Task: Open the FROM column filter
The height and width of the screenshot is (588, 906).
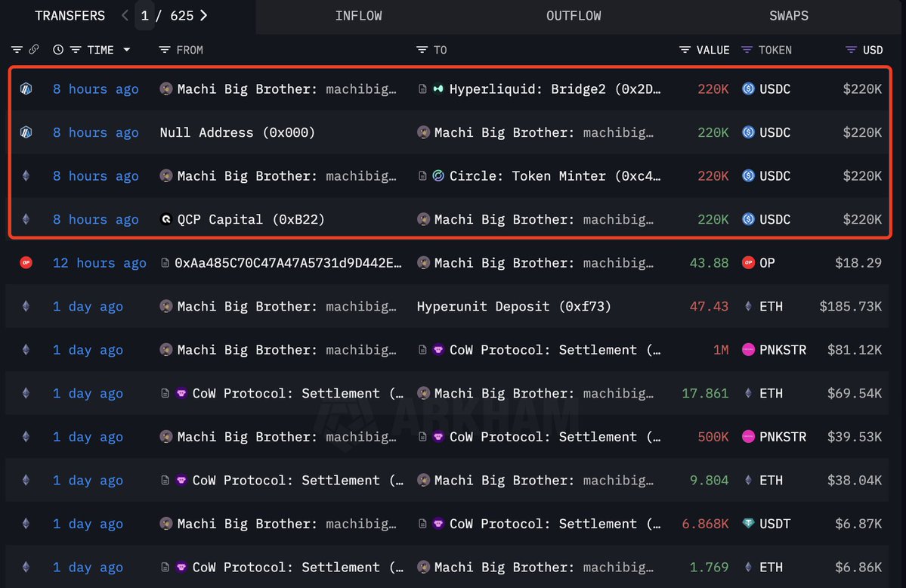Action: pyautogui.click(x=165, y=50)
